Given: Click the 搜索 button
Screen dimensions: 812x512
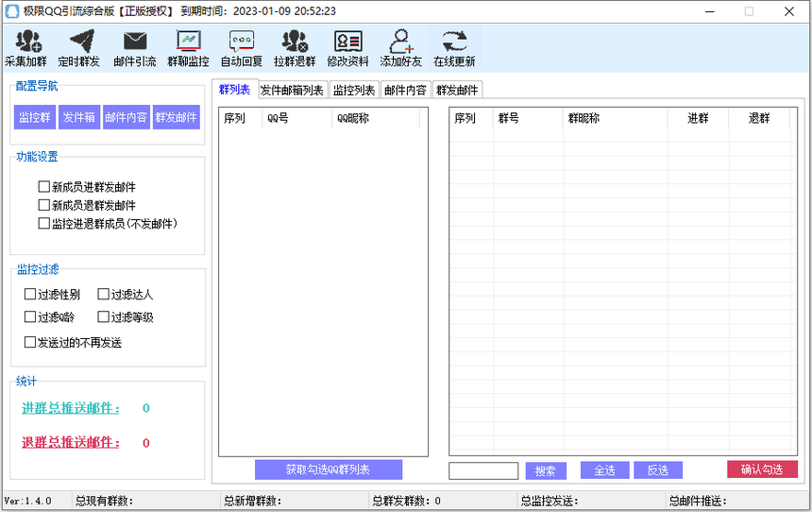Looking at the screenshot, I should click(546, 470).
